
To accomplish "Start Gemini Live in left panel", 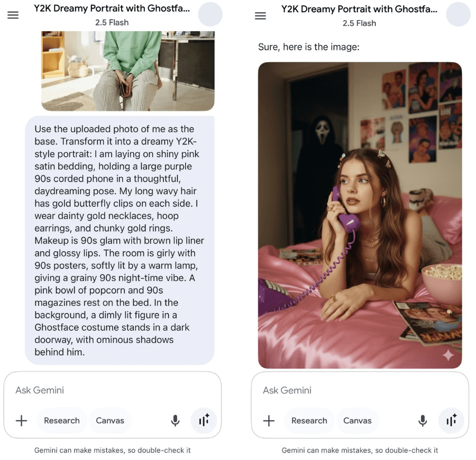I will [204, 421].
